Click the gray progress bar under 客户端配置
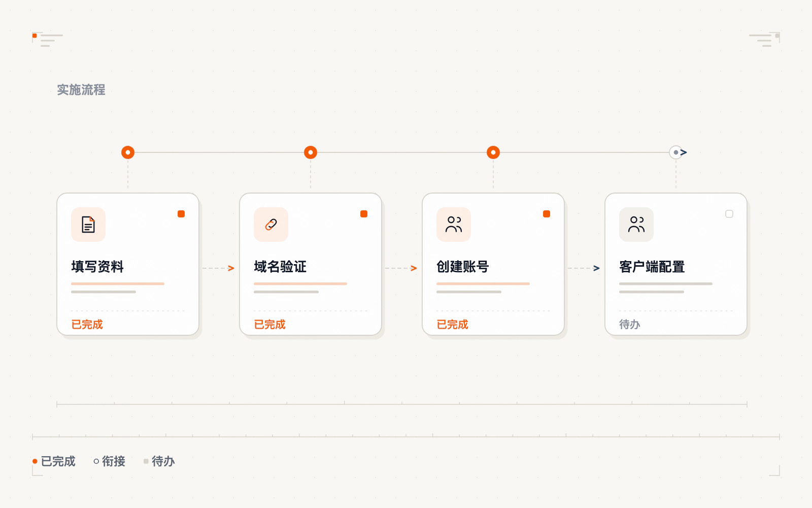 [666, 283]
